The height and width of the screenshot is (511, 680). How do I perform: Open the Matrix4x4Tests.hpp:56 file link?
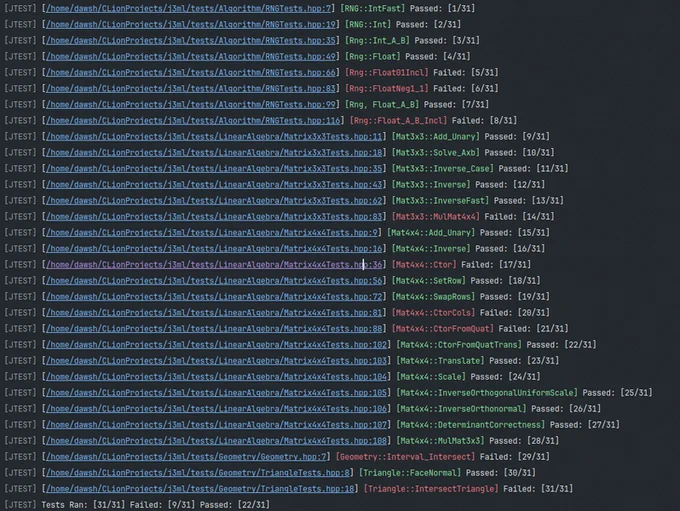[215, 281]
